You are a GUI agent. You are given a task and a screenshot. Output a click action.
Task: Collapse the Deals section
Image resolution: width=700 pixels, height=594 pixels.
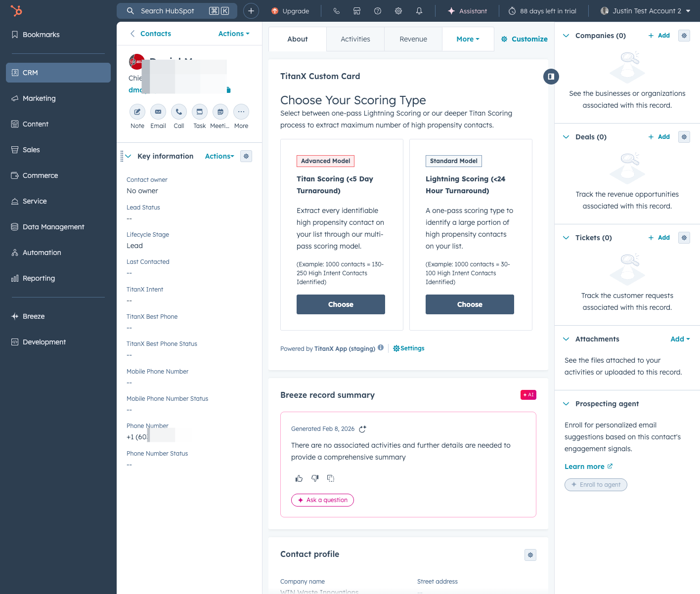[566, 137]
